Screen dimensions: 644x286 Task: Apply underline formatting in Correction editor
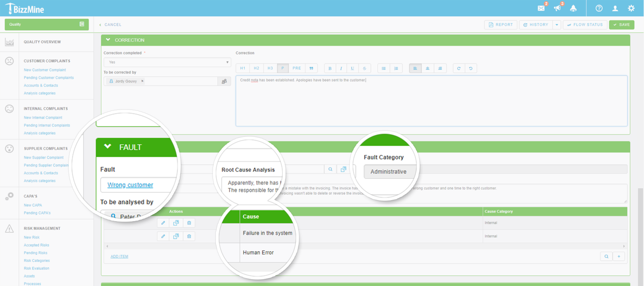(353, 68)
